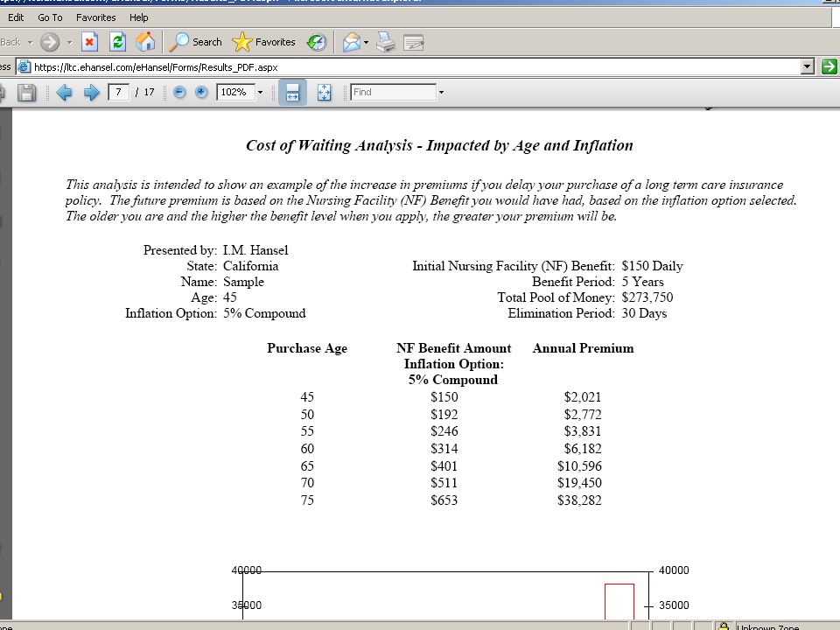Click in the page number field

[118, 92]
